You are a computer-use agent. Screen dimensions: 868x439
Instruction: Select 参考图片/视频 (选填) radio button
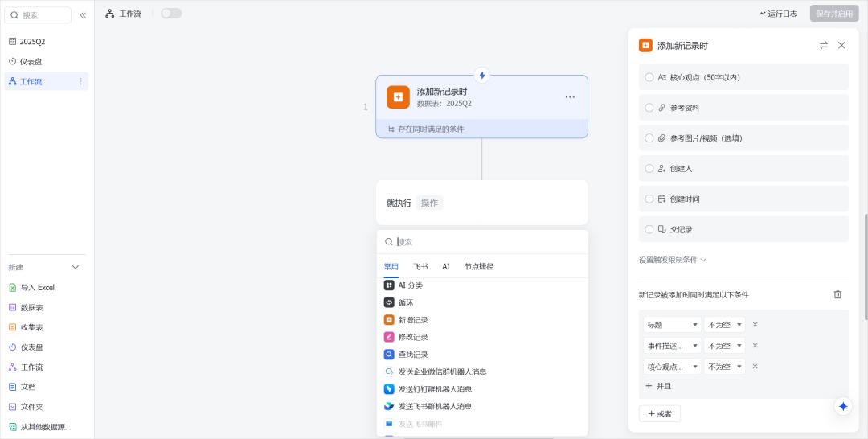[x=649, y=138]
